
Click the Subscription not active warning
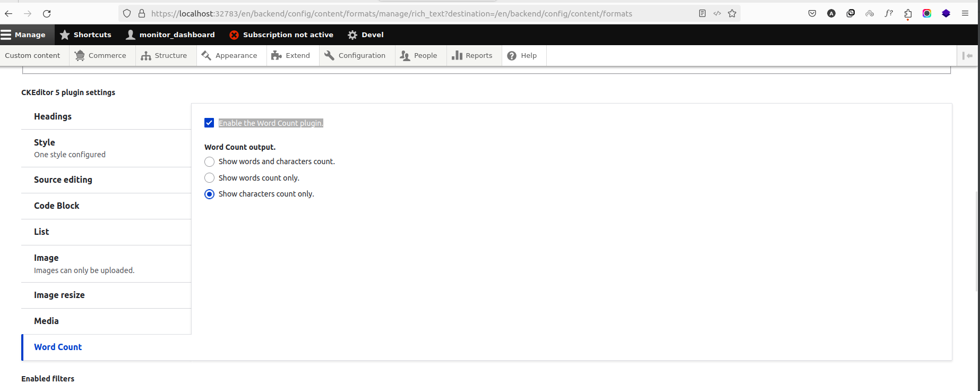point(281,35)
